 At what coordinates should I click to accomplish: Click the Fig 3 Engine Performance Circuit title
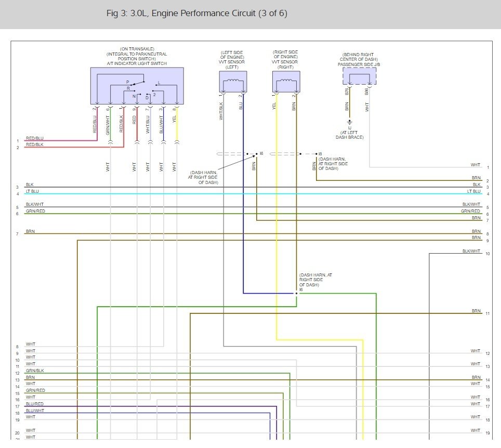(197, 13)
